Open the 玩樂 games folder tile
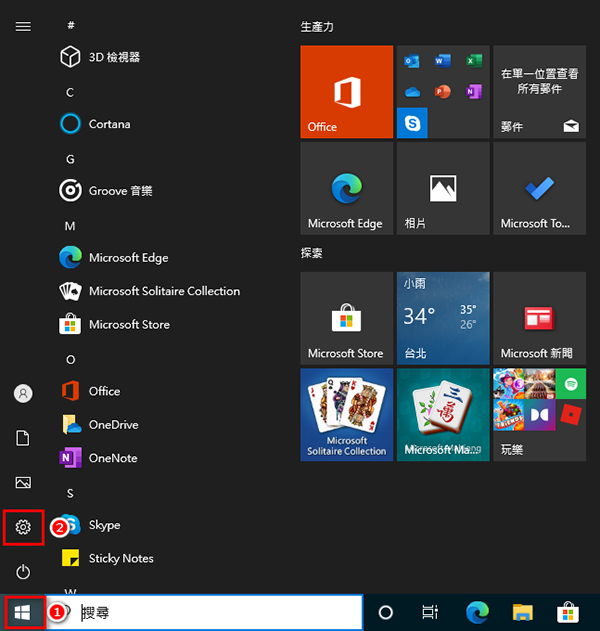This screenshot has height=631, width=600. (x=540, y=415)
